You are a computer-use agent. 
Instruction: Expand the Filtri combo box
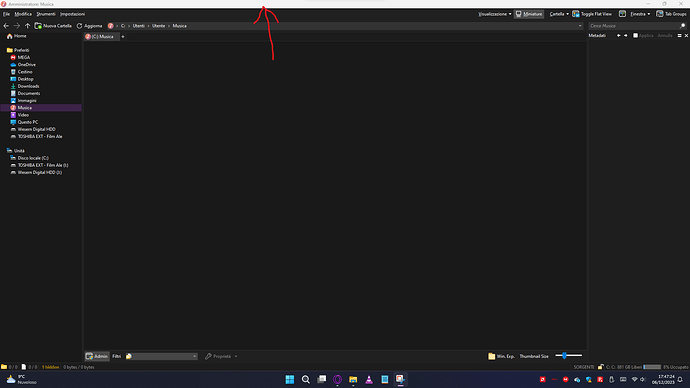(161, 356)
